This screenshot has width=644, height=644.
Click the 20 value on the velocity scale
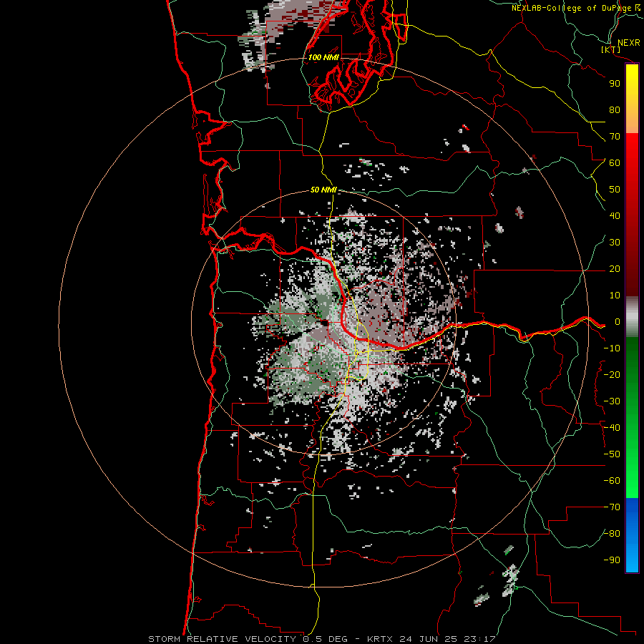(615, 269)
